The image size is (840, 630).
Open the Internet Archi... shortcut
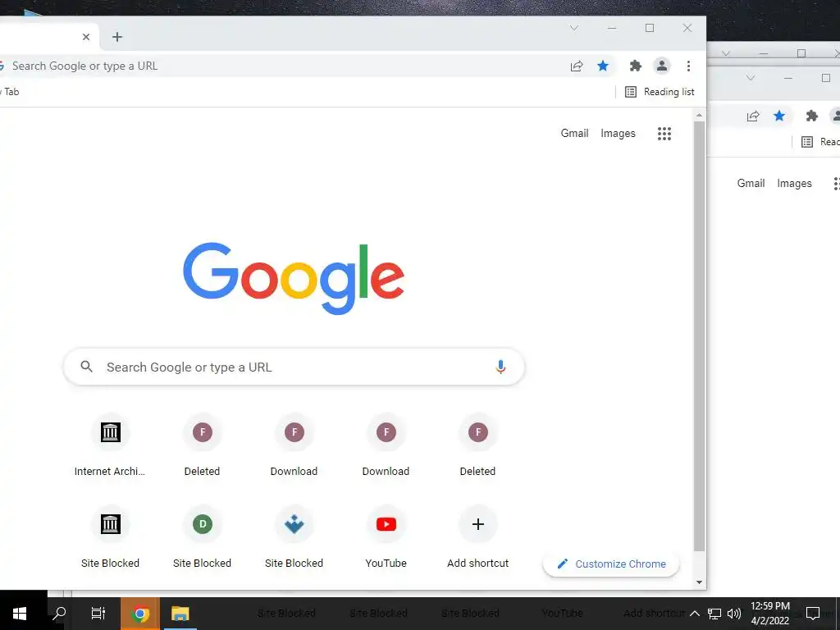(x=110, y=445)
